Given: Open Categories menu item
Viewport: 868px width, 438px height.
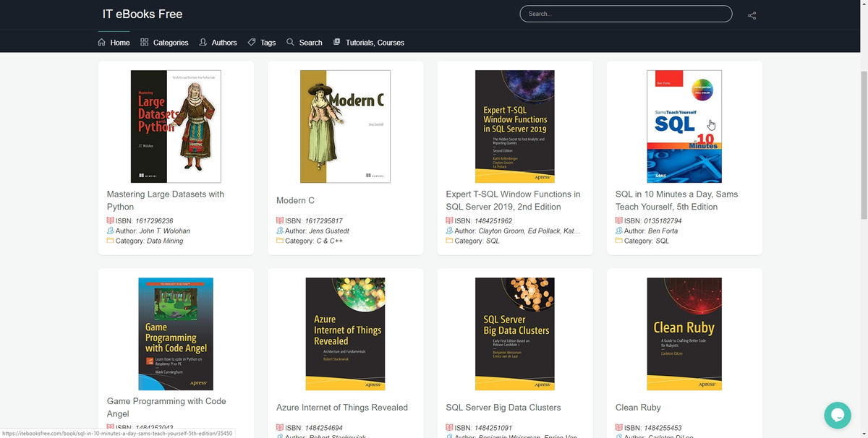Looking at the screenshot, I should [x=164, y=42].
